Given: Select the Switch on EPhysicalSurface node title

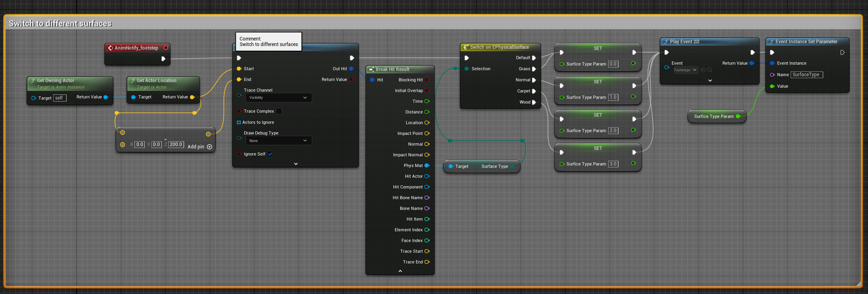Looking at the screenshot, I should pos(499,47).
